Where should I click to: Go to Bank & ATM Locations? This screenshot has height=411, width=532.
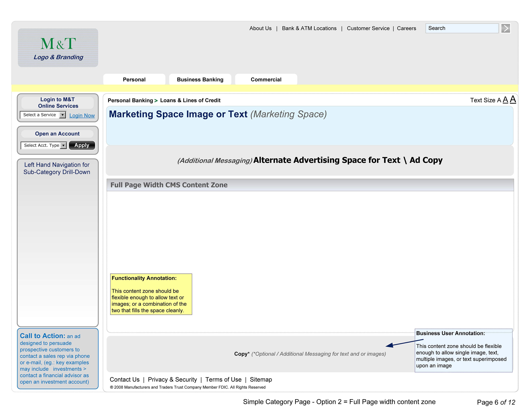309,28
